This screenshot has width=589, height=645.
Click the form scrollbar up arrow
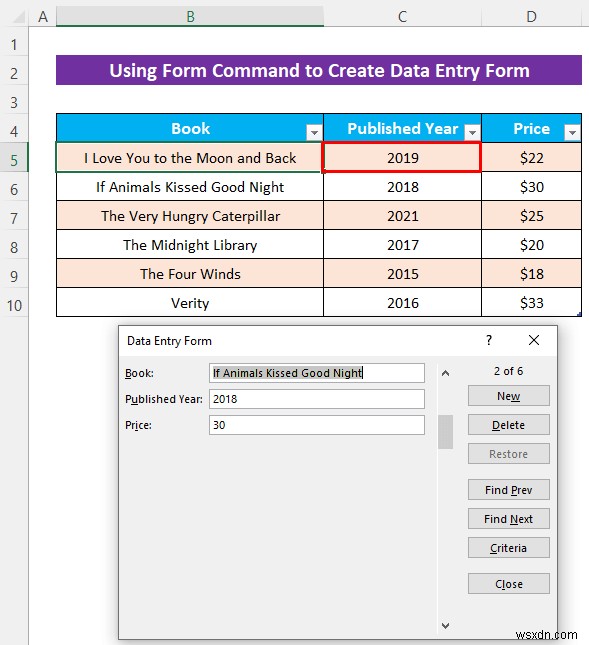tap(445, 373)
